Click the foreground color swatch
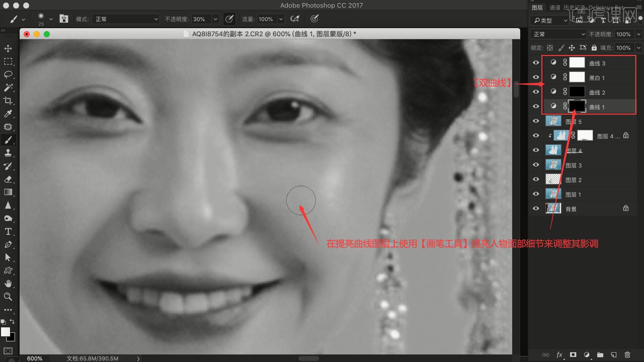This screenshot has width=644, height=362. [5, 332]
